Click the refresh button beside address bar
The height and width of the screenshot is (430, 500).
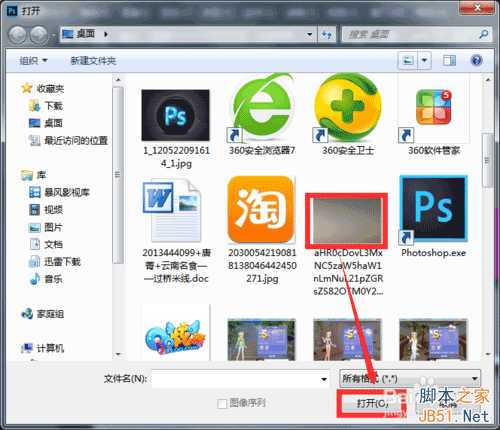click(x=327, y=34)
